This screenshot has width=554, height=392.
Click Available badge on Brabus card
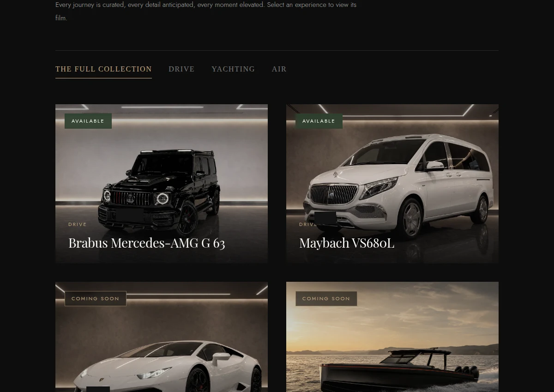click(88, 121)
